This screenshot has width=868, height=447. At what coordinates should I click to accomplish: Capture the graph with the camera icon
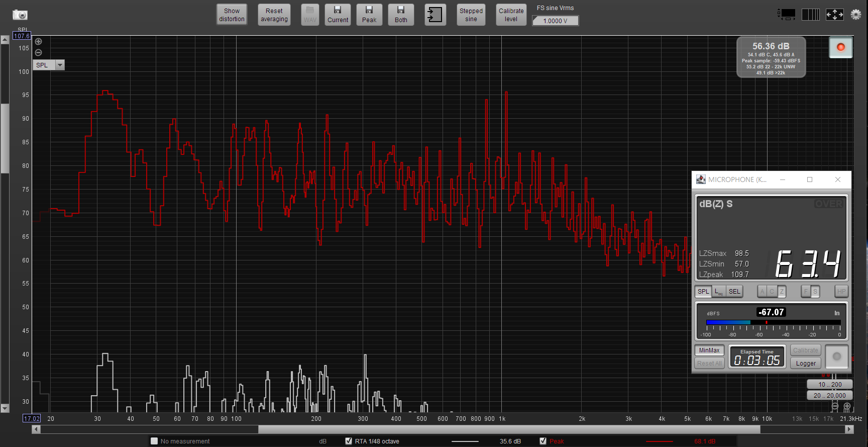point(20,15)
